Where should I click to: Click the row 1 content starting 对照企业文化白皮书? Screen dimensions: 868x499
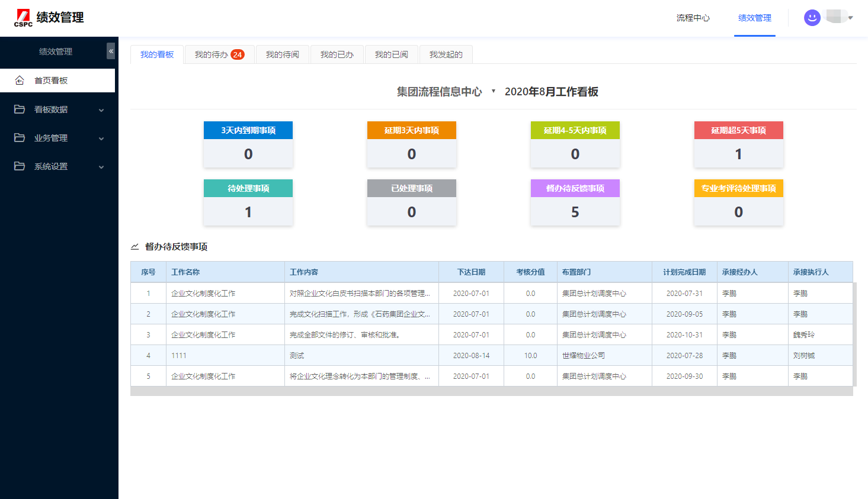(360, 294)
